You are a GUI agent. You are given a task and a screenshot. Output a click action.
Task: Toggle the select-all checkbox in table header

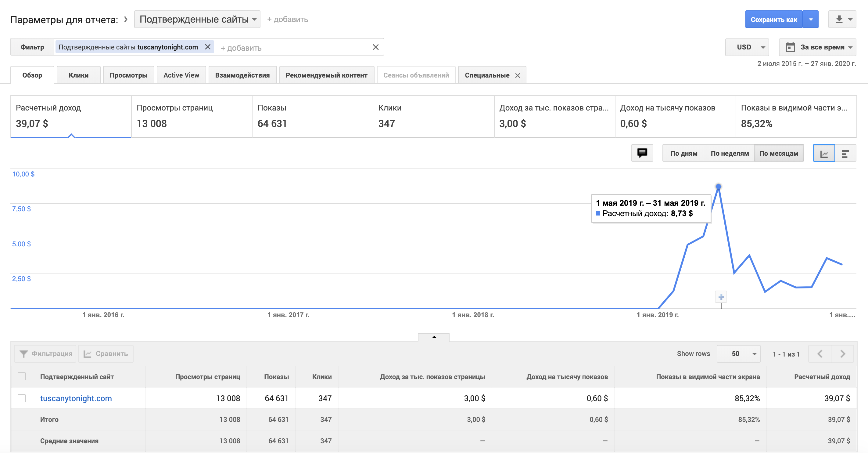click(22, 376)
